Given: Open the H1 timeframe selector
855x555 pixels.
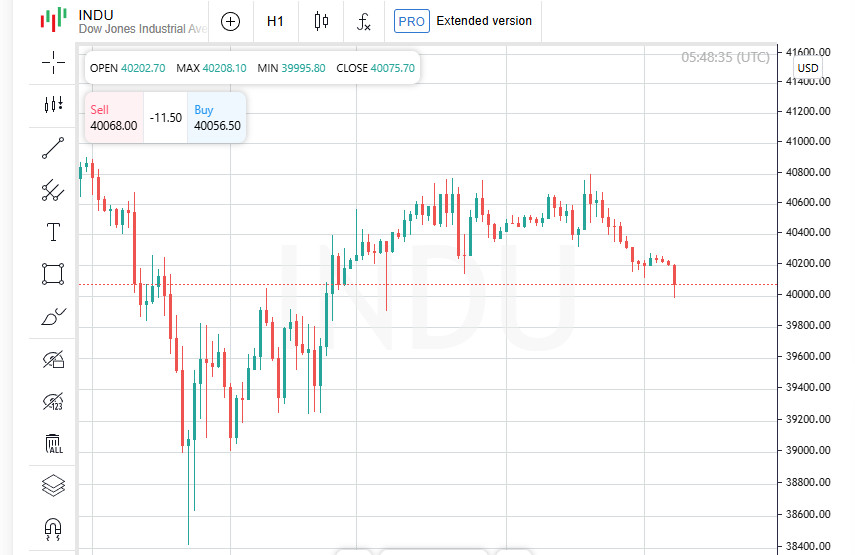Looking at the screenshot, I should tap(275, 21).
